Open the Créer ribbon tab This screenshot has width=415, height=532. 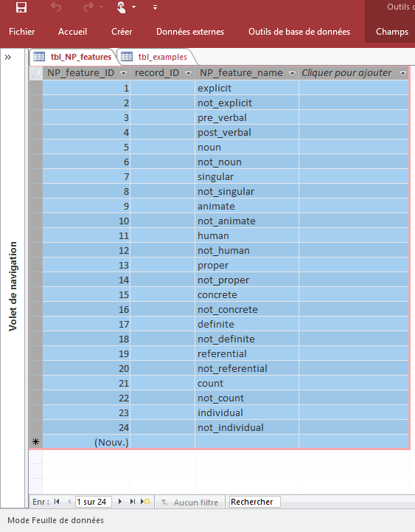(122, 32)
